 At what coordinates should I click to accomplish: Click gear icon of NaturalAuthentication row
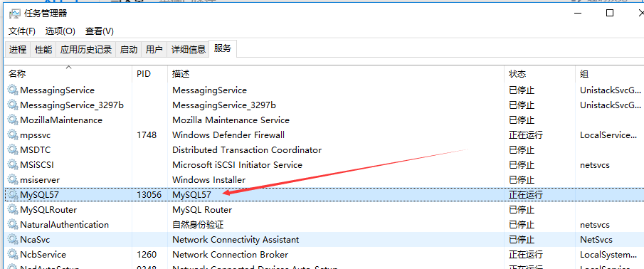coord(13,225)
